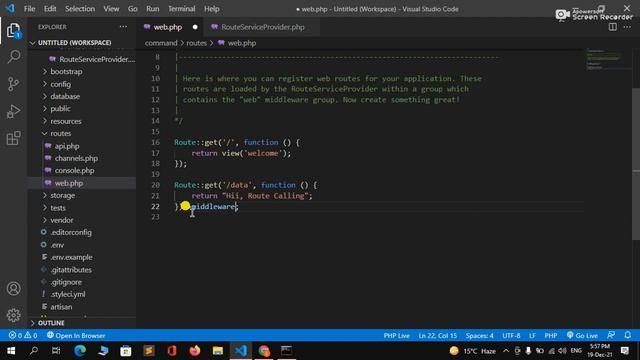
Task: Open the Selection menu
Action: (80, 9)
